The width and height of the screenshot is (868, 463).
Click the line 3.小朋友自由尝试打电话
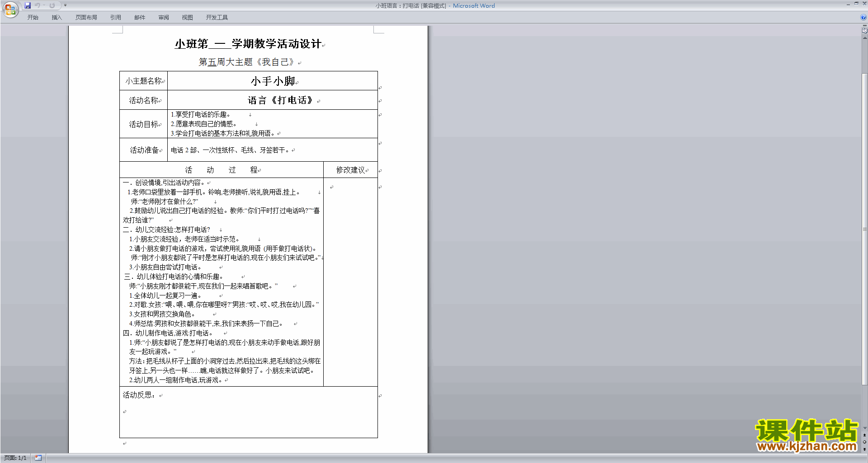tap(165, 267)
